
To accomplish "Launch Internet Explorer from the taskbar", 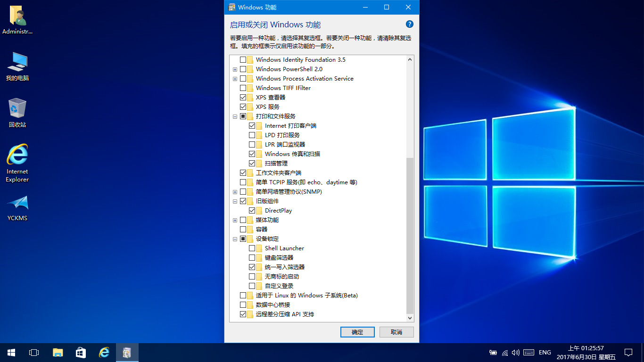I will coord(104,353).
